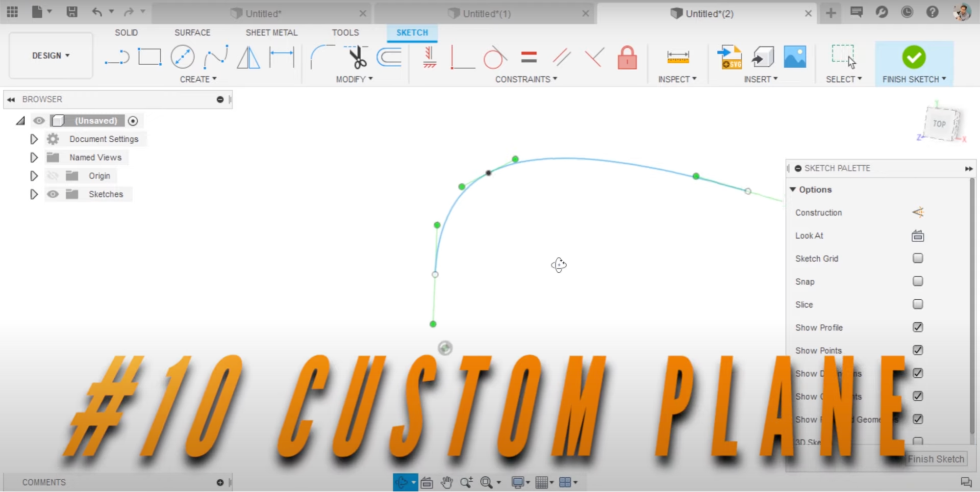Expand the Document Settings tree node
980x492 pixels.
[34, 139]
